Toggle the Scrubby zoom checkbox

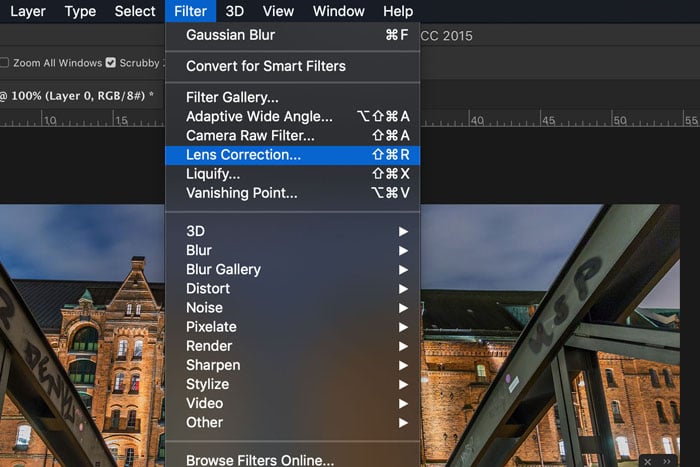tap(111, 63)
